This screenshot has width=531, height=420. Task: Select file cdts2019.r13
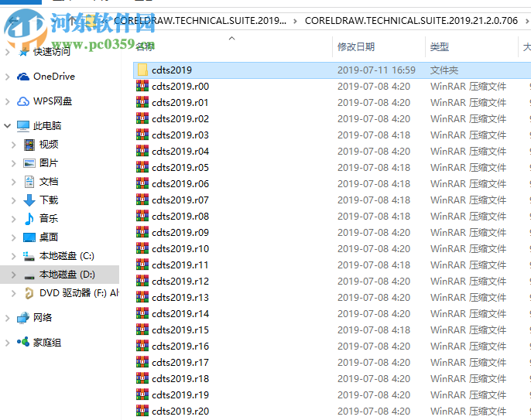180,298
